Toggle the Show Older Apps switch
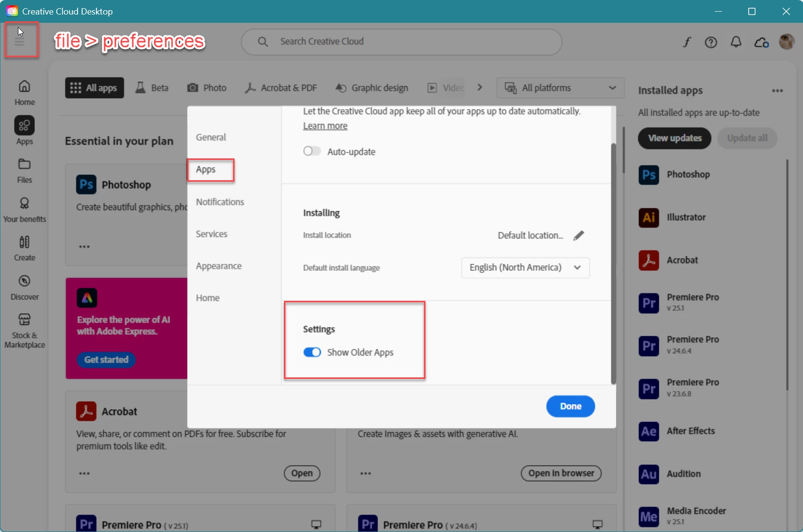803x532 pixels. coord(312,352)
